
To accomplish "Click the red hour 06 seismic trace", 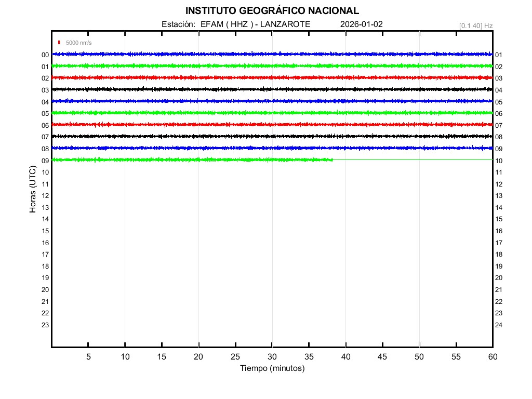I will (272, 125).
